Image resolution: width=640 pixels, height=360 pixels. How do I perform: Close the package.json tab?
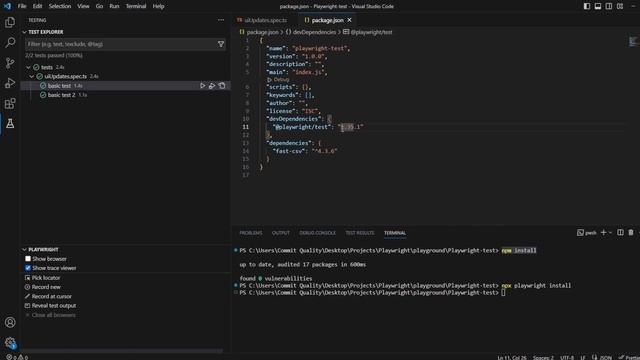tap(349, 20)
